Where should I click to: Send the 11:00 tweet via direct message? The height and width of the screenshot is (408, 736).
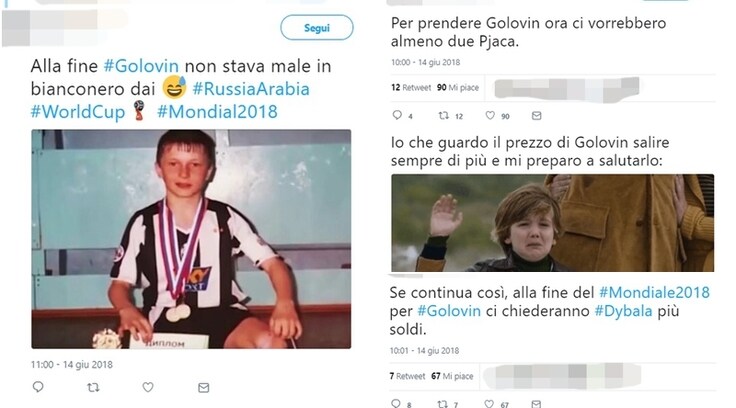[203, 387]
